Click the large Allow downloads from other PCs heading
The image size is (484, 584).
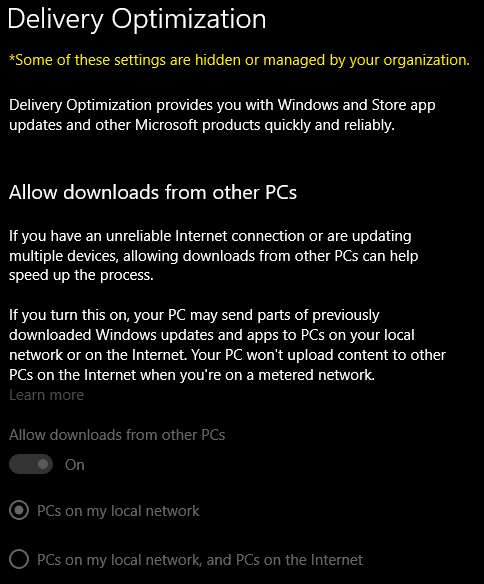point(153,193)
